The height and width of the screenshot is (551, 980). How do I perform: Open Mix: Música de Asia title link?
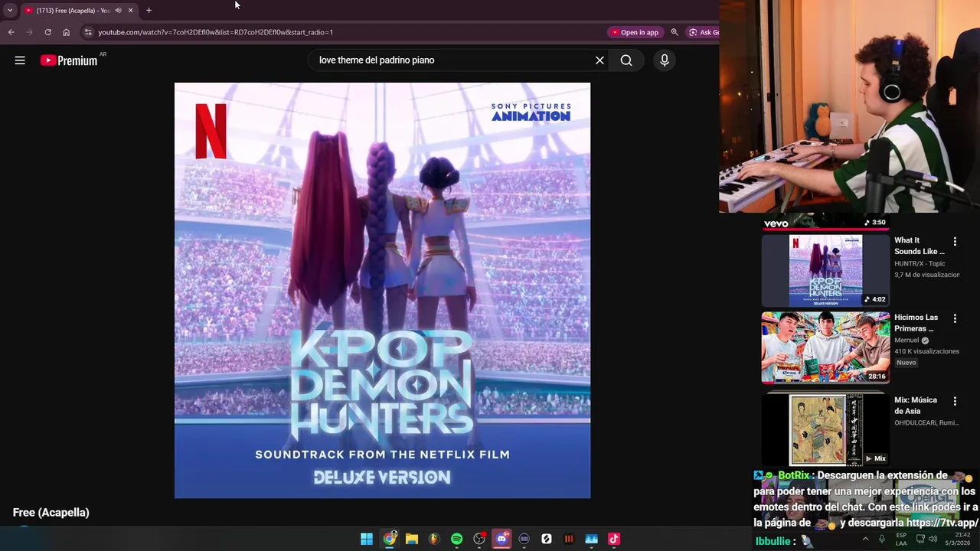[x=916, y=406]
